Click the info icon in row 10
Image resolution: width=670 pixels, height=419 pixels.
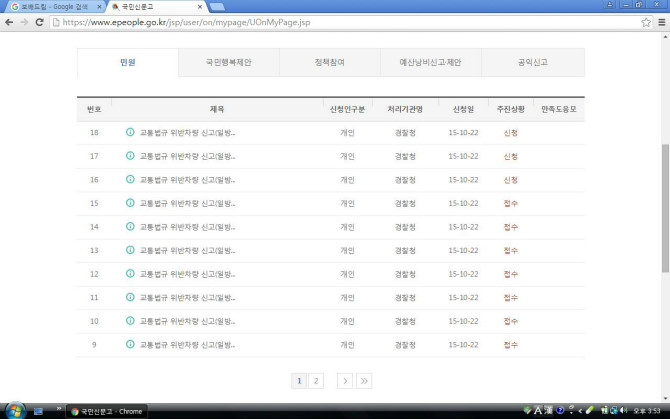coord(130,321)
